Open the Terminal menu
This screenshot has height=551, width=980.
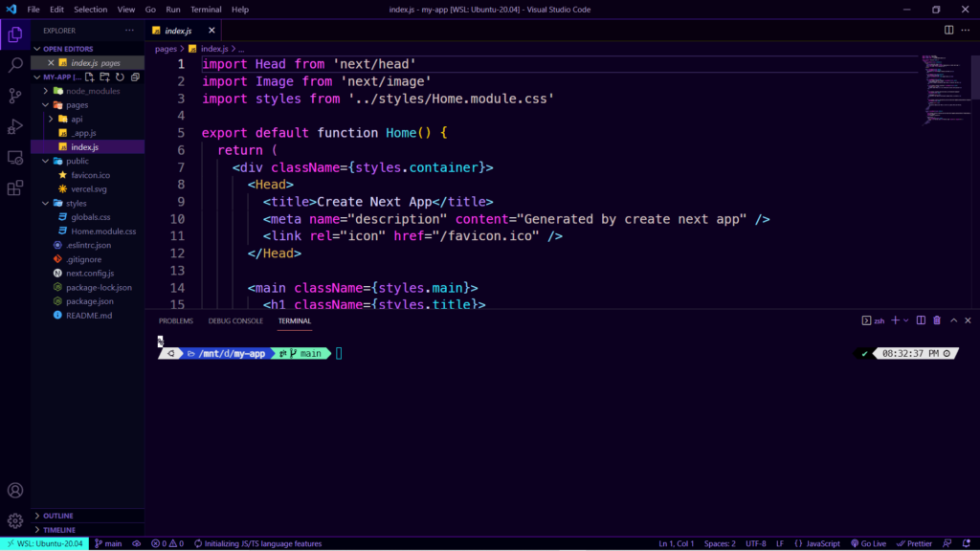tap(206, 10)
